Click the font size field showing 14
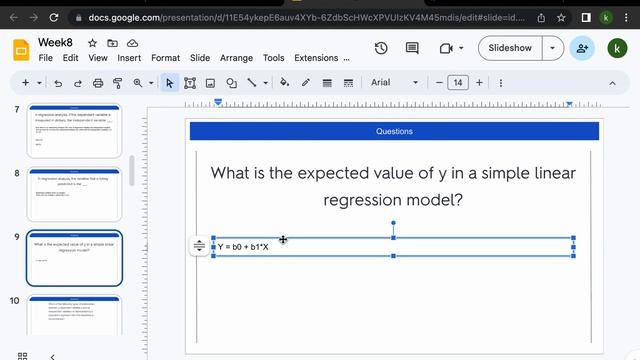Screen dimensions: 640x360 click(458, 83)
